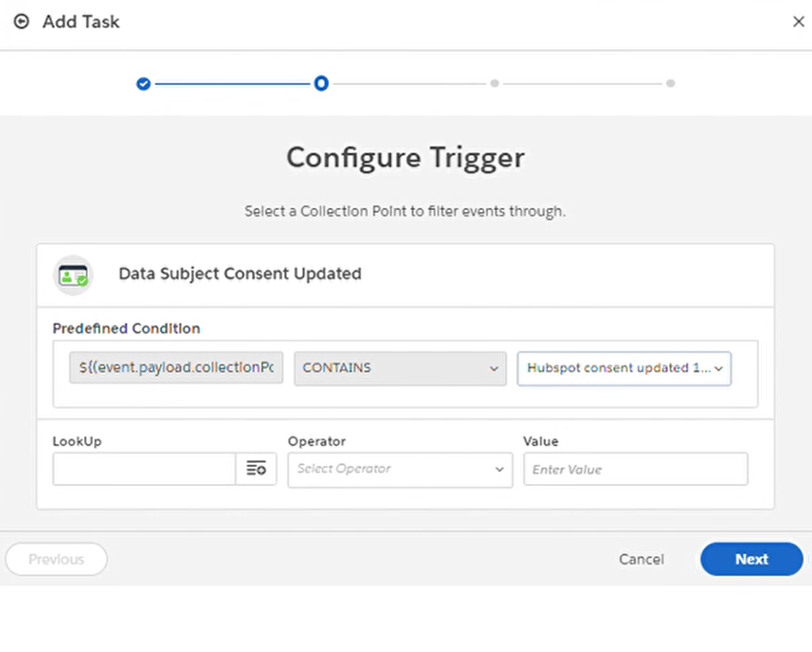Click the completed checkmark on step one

tap(143, 83)
